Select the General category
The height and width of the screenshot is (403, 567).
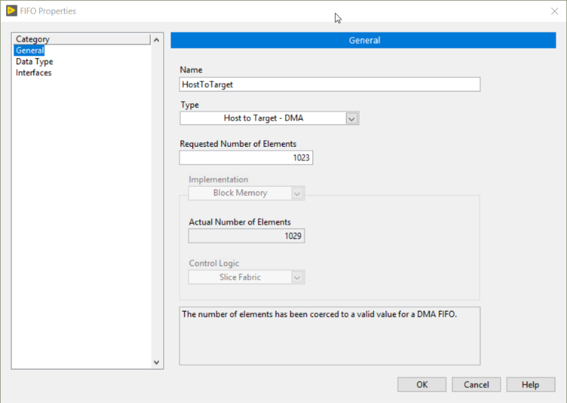[30, 50]
